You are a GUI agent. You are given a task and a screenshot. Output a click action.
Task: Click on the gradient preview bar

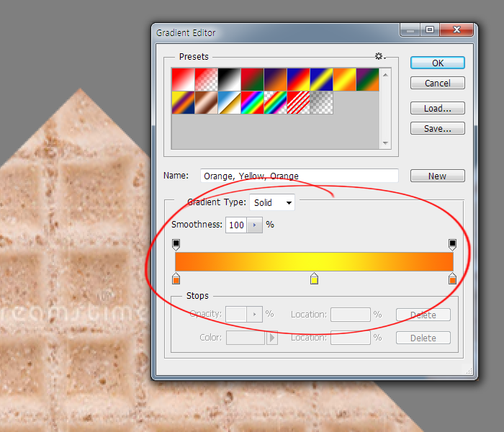coord(314,261)
